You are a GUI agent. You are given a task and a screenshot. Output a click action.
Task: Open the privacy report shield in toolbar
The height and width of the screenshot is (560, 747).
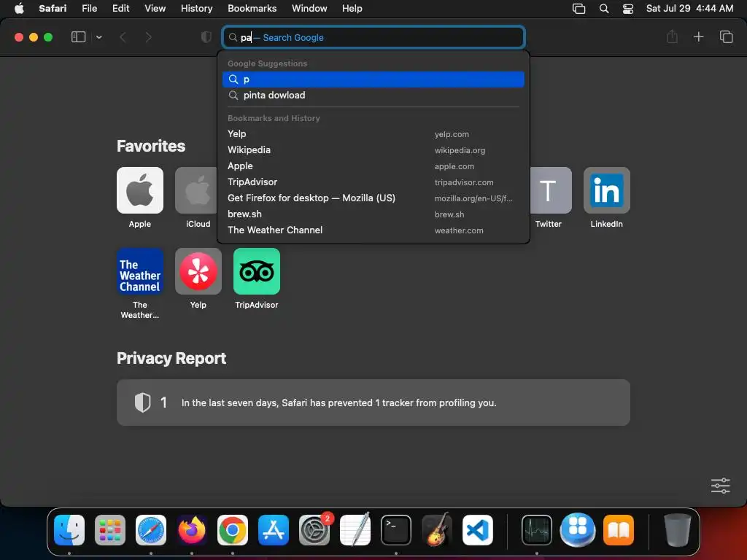click(x=206, y=37)
